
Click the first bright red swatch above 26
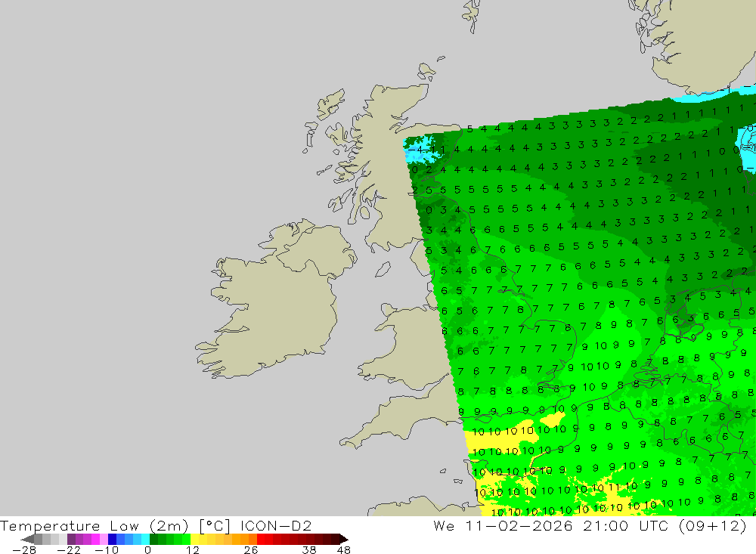point(261,539)
